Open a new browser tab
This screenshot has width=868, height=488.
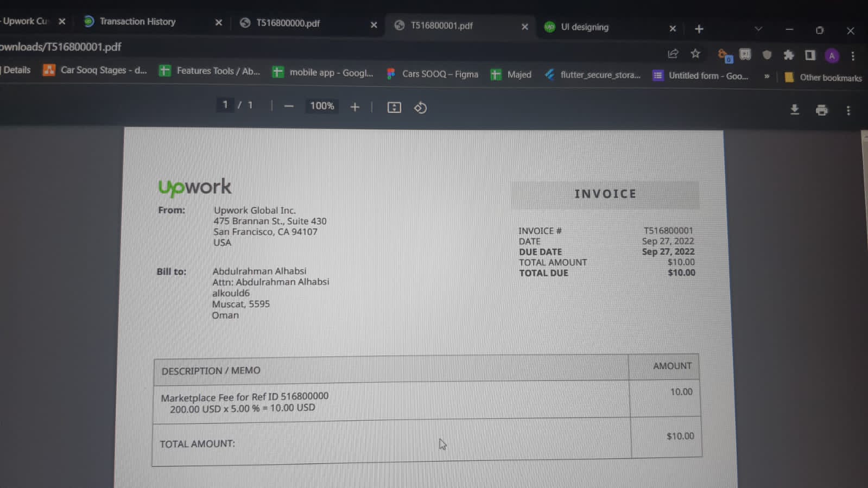[699, 29]
